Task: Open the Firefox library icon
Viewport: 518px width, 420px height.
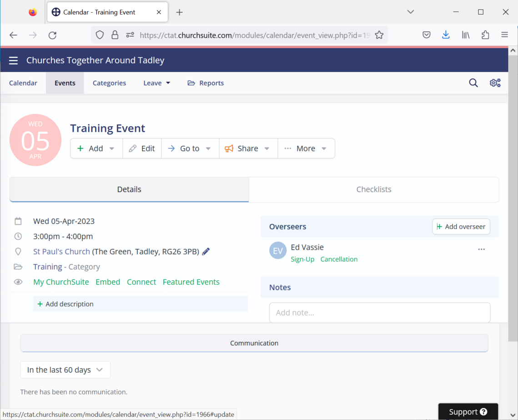Action: 466,35
